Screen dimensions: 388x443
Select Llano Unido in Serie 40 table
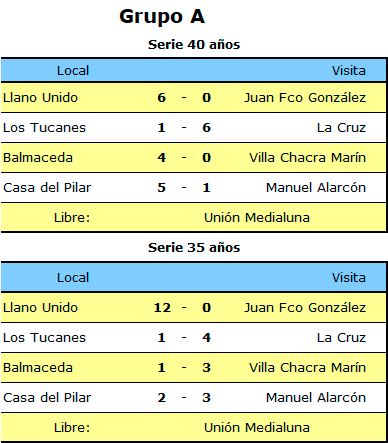(x=40, y=98)
